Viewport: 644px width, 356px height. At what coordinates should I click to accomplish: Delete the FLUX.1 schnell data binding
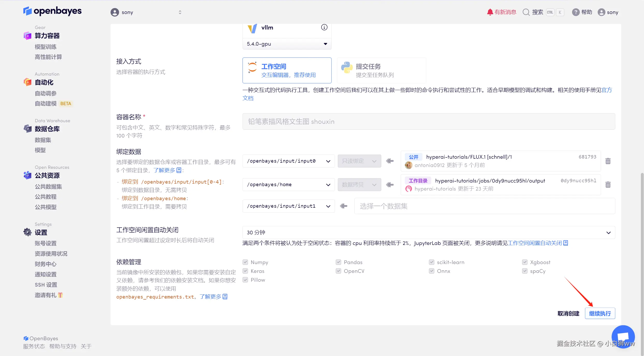608,161
